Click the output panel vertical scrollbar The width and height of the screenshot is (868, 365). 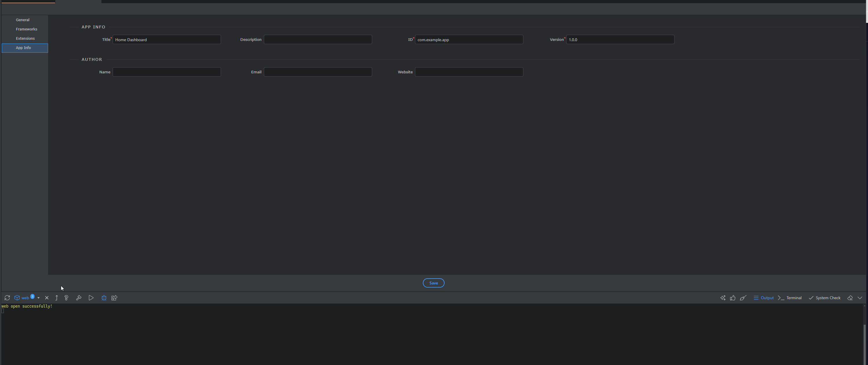[864, 344]
